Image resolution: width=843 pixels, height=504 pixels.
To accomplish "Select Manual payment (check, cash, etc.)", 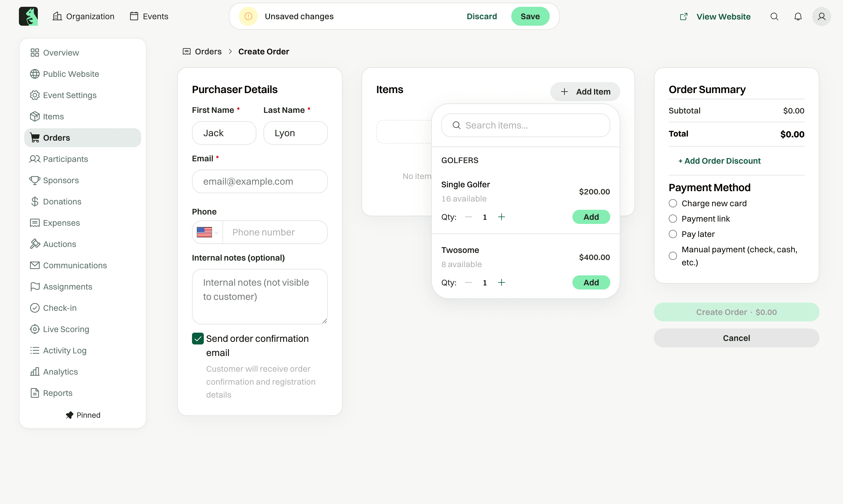I will (x=673, y=256).
